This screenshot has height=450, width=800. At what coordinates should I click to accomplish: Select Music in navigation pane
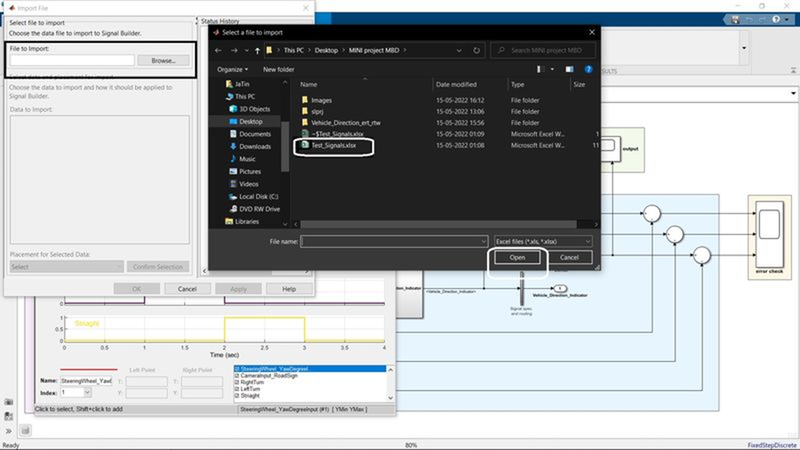247,159
